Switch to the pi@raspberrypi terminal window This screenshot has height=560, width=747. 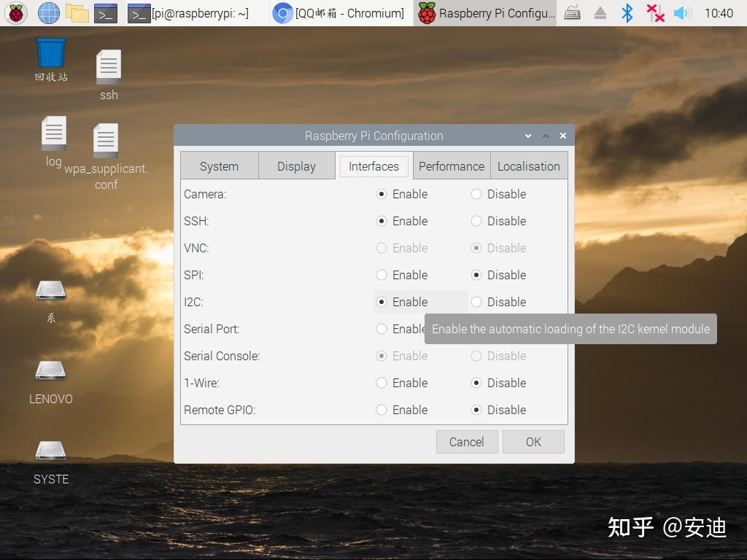tap(188, 13)
